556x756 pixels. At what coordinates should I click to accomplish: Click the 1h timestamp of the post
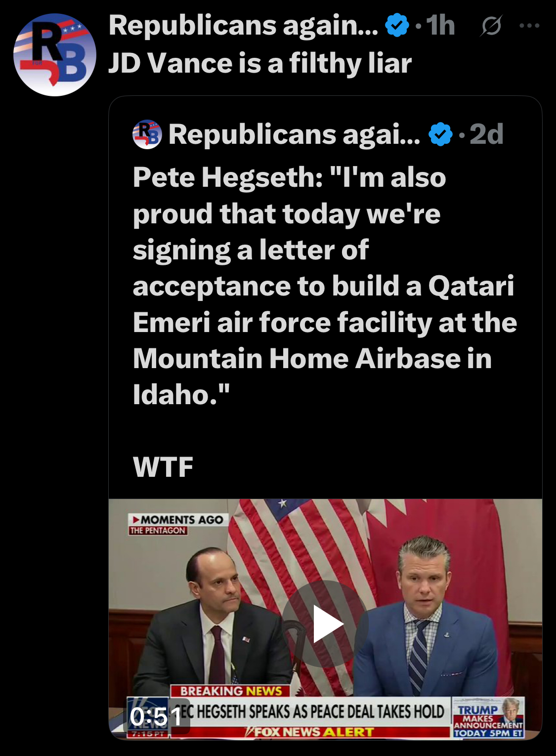tap(440, 26)
